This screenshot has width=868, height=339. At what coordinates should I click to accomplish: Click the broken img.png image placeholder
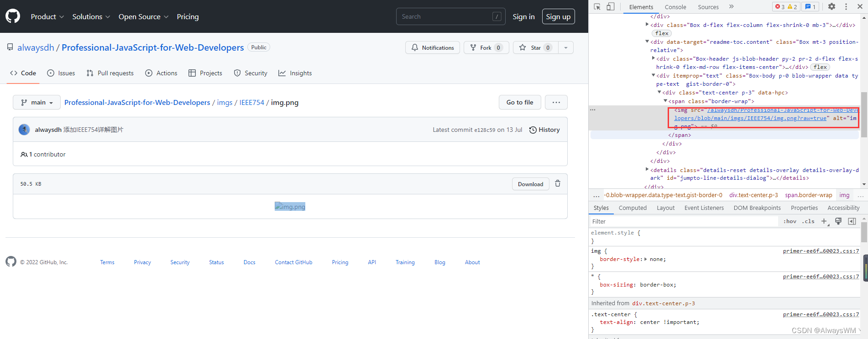(290, 206)
